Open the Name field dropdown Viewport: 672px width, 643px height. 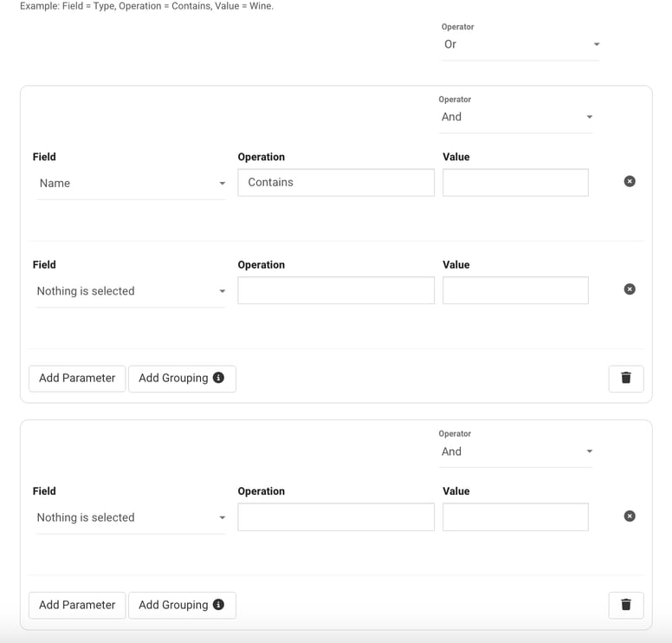131,184
